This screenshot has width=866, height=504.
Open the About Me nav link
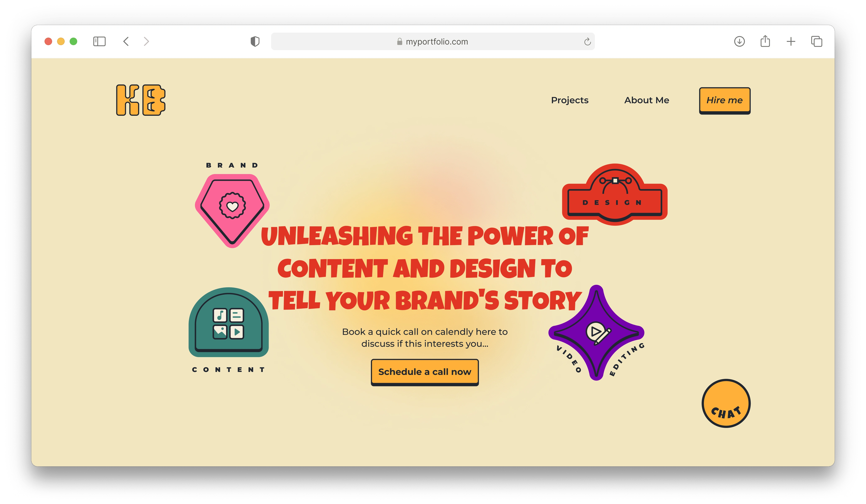click(x=646, y=100)
